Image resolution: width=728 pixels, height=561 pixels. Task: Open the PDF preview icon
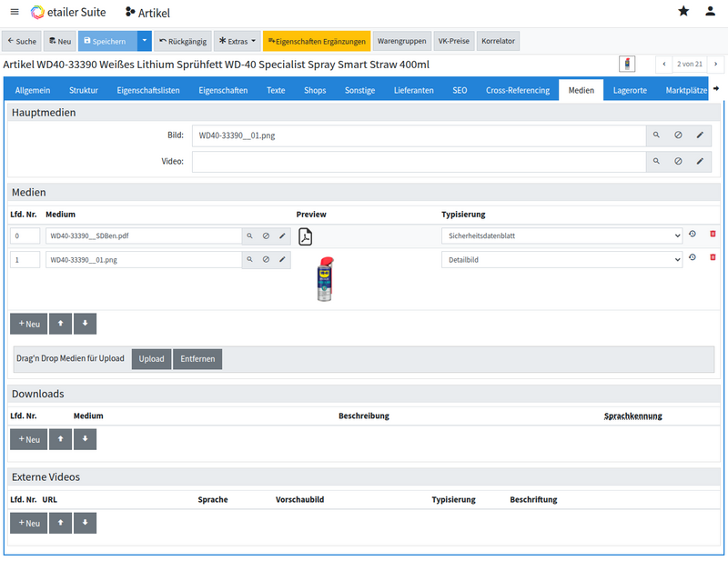click(305, 236)
